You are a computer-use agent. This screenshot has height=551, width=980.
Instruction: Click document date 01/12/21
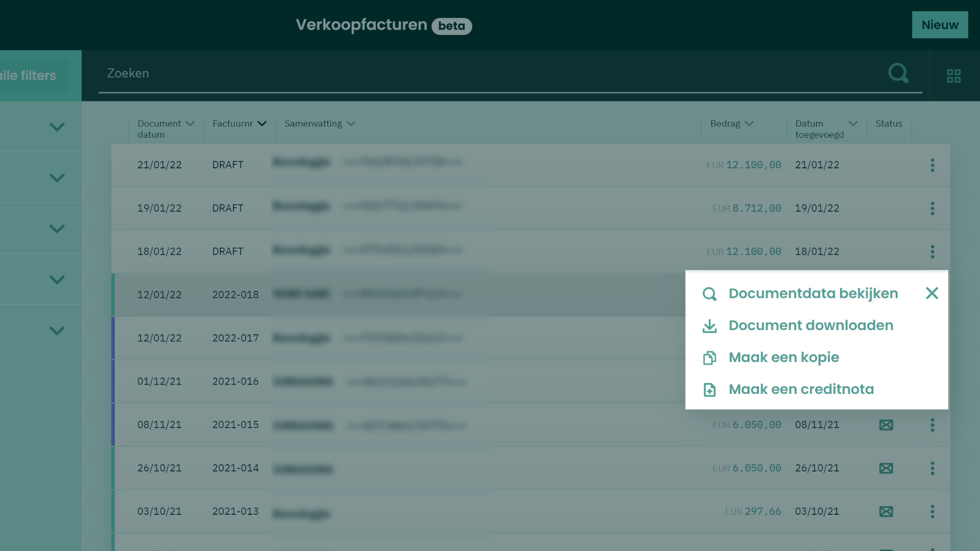[x=159, y=382]
